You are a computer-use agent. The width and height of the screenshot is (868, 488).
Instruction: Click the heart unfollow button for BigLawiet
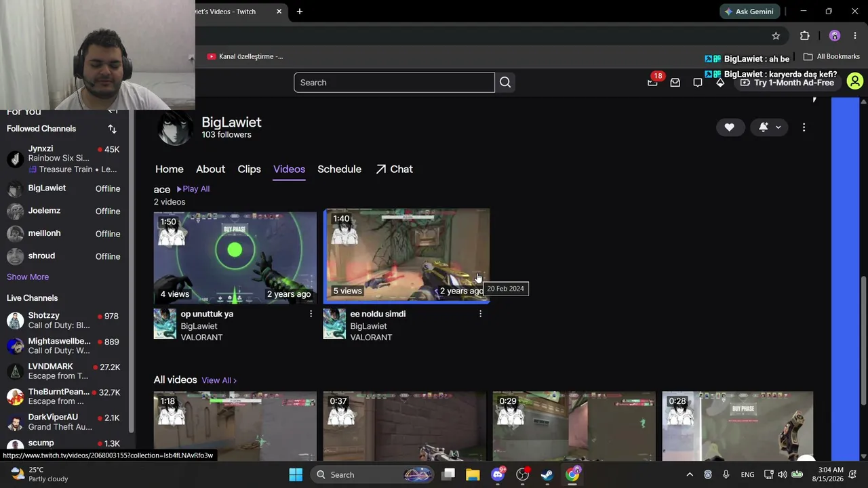click(730, 127)
